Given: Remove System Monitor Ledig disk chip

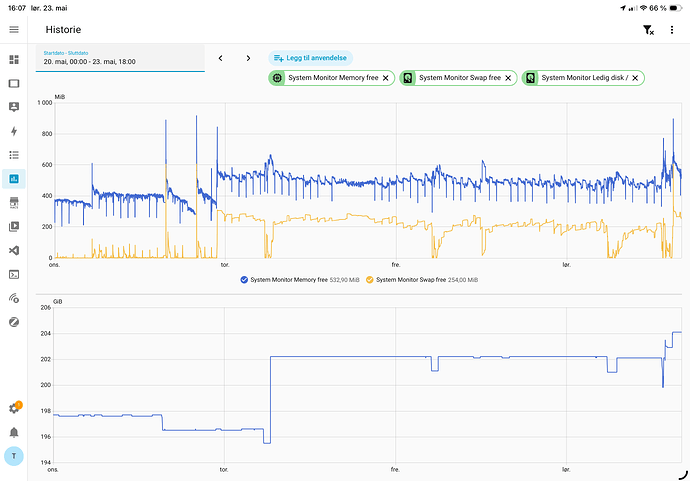Looking at the screenshot, I should point(635,78).
